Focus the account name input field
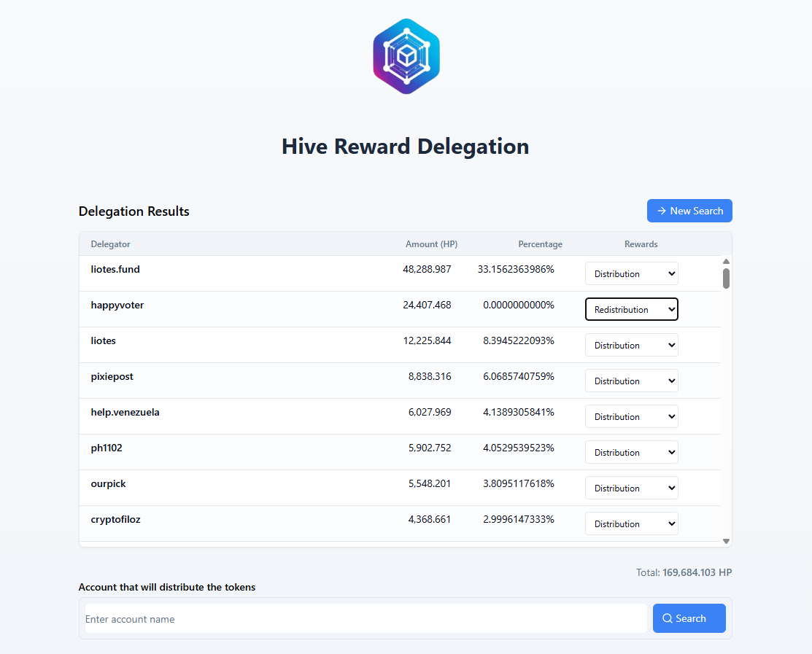Image resolution: width=812 pixels, height=654 pixels. click(366, 619)
